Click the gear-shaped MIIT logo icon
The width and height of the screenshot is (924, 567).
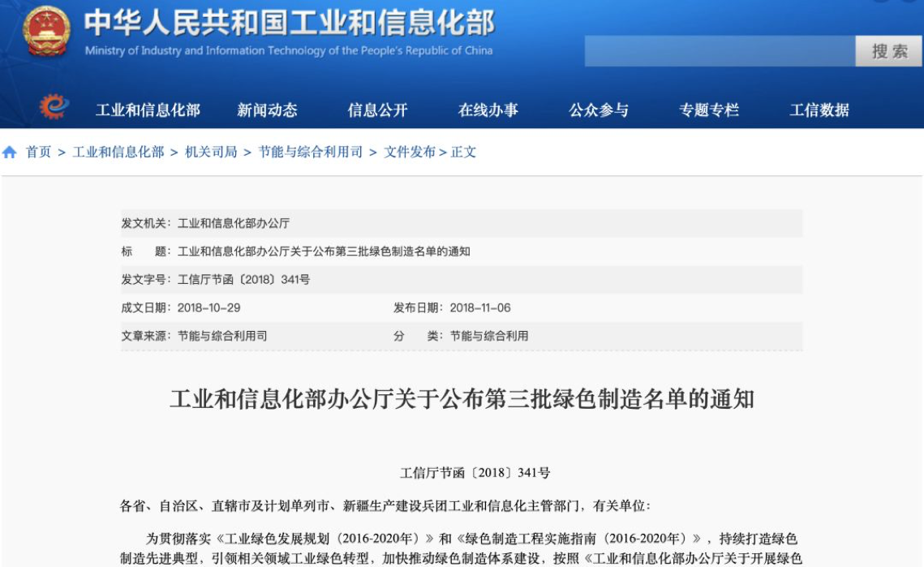click(x=54, y=107)
